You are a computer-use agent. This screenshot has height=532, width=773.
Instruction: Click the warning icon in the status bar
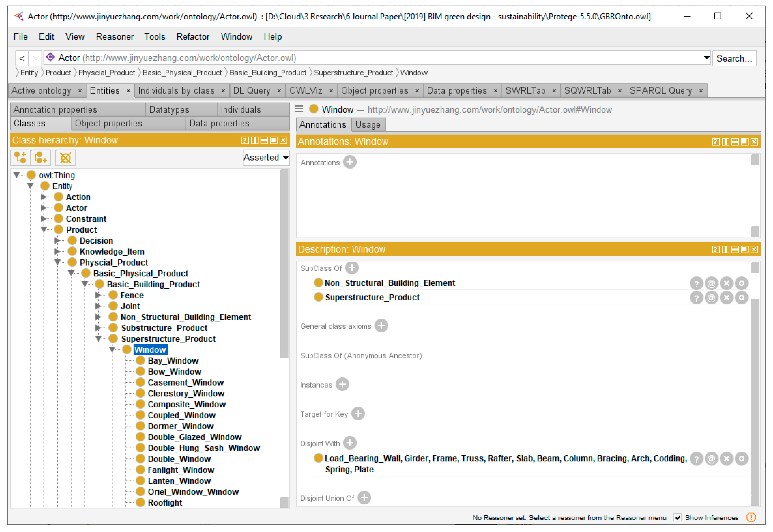[x=752, y=518]
